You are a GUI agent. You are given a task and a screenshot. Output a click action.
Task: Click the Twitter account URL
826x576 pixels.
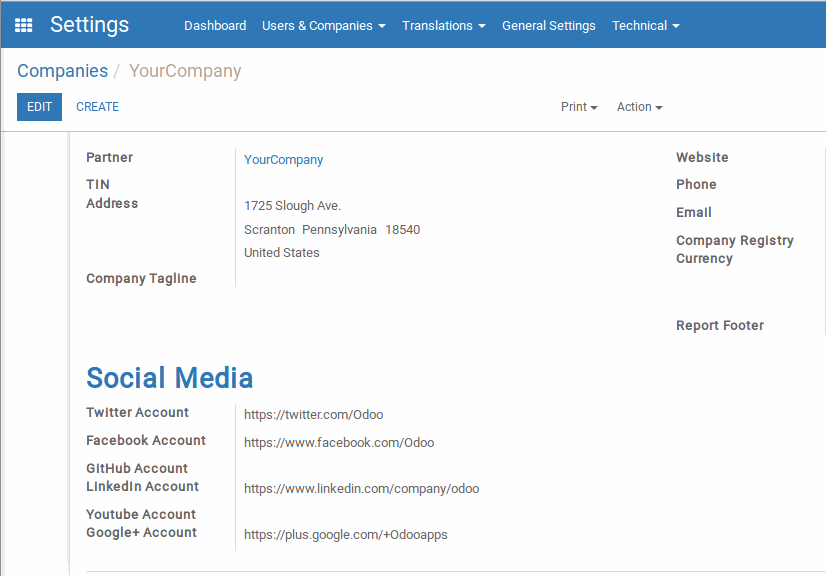[x=313, y=415]
